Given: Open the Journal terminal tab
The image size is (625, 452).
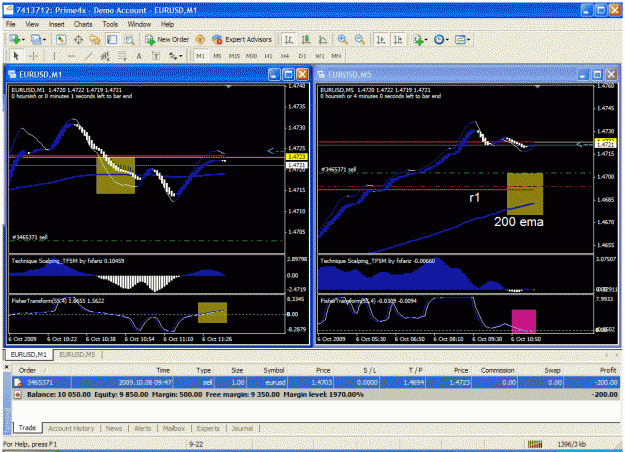Looking at the screenshot, I should (x=242, y=428).
